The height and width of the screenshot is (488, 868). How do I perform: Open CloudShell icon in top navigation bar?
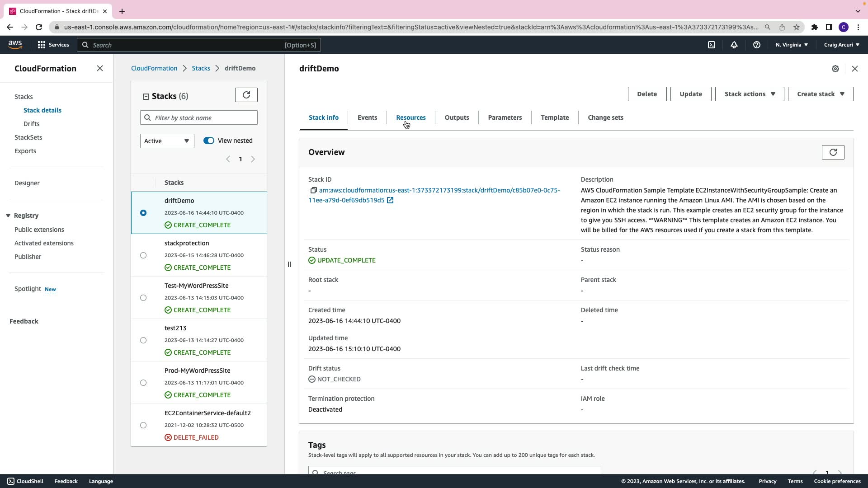[712, 45]
